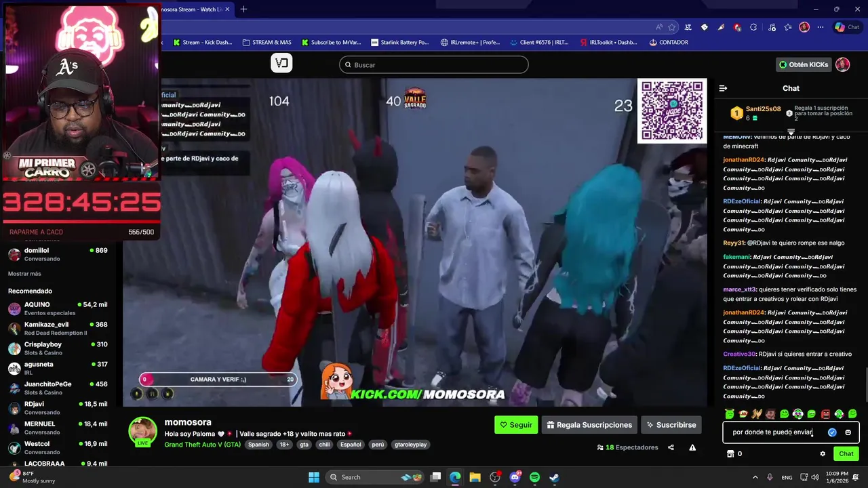This screenshot has height=488, width=868.
Task: Open Task View on the taskbar
Action: (436, 477)
